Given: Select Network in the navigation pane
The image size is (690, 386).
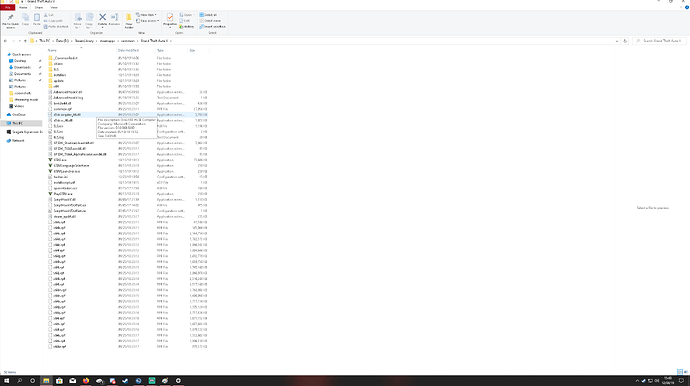Looking at the screenshot, I should (18, 140).
